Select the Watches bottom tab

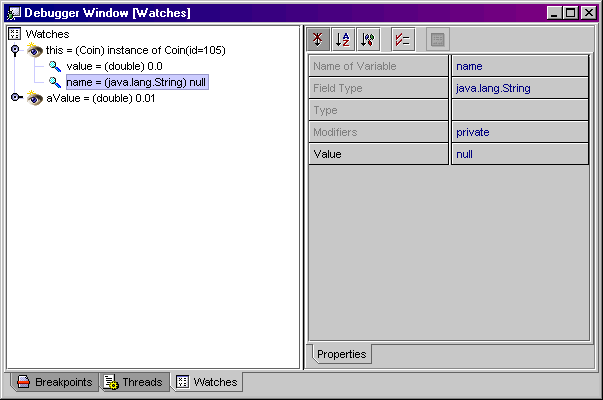(207, 382)
